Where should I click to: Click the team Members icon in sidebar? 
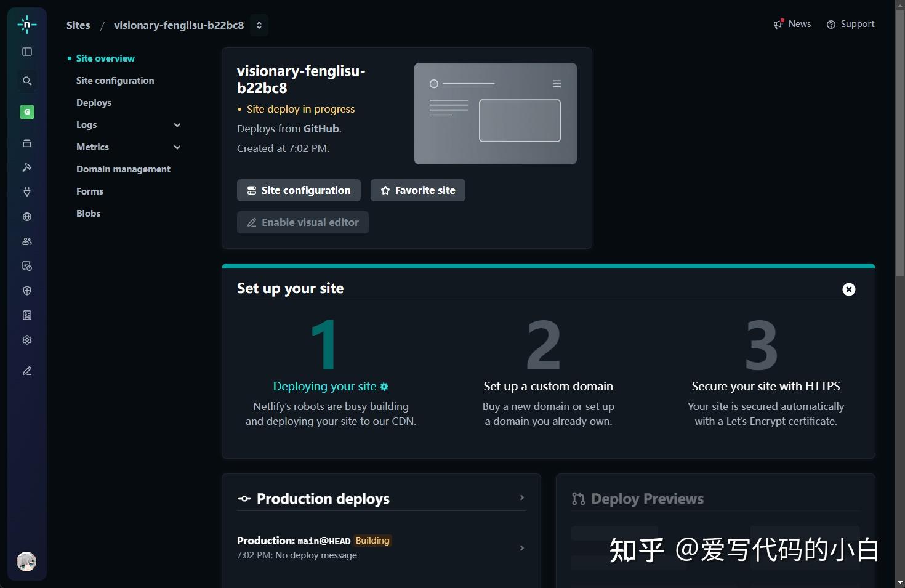(26, 241)
